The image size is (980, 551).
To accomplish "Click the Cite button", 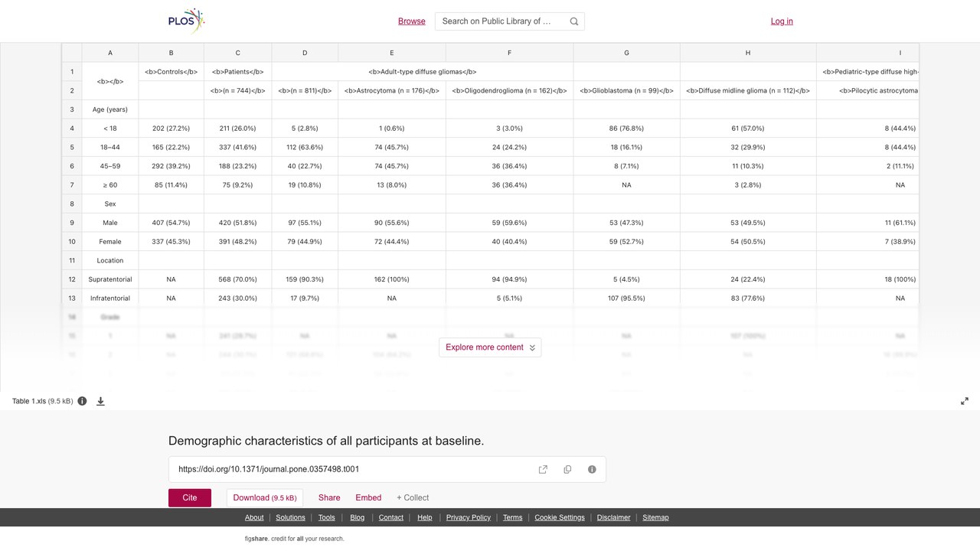I will (x=190, y=497).
